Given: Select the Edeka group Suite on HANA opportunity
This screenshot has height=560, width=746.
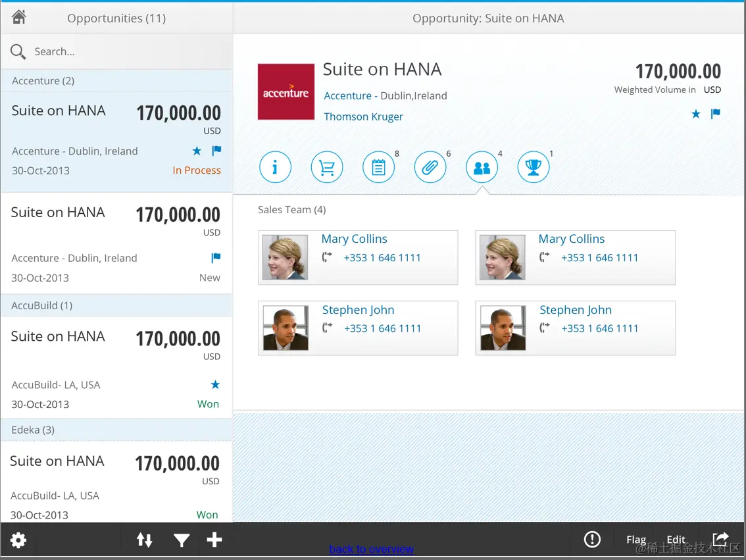Looking at the screenshot, I should 116,482.
